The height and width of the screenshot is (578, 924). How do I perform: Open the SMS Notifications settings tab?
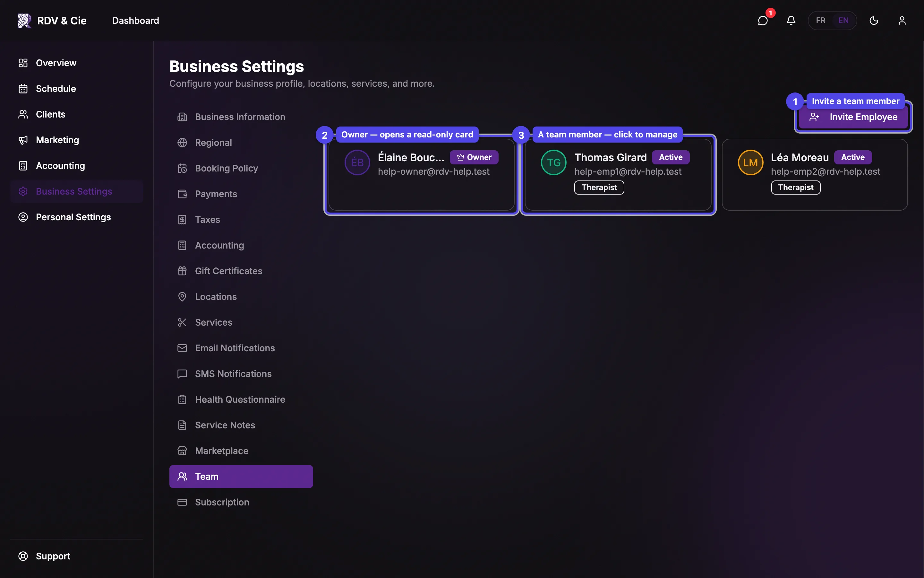pyautogui.click(x=241, y=373)
